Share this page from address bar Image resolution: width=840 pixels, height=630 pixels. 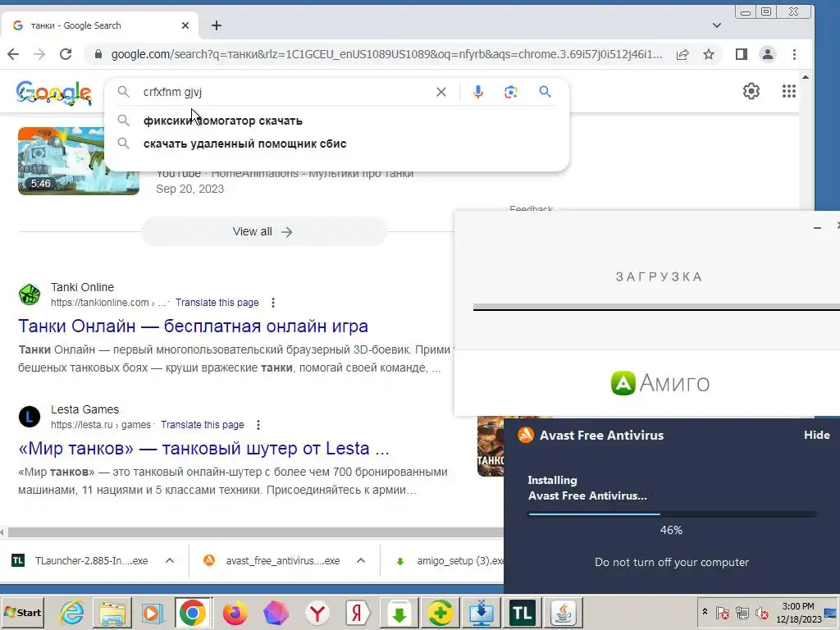682,54
